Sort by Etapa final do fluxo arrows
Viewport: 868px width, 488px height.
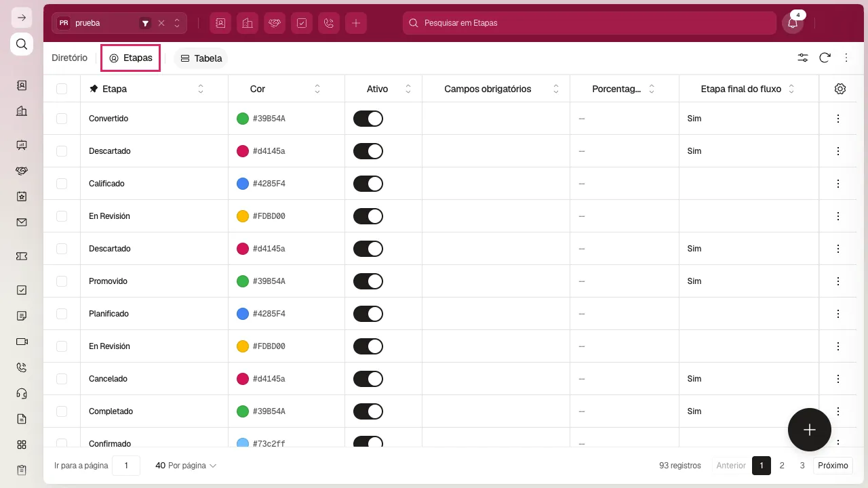pyautogui.click(x=791, y=89)
